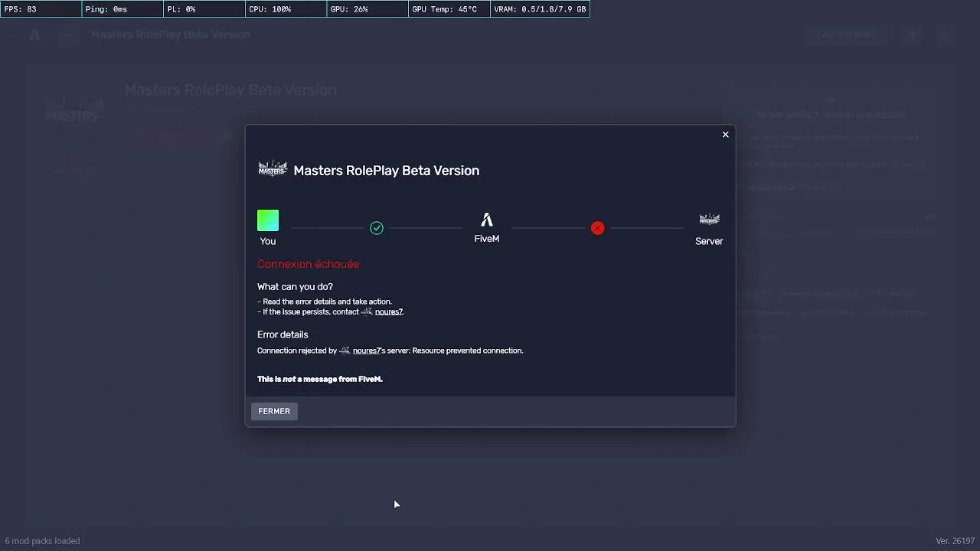This screenshot has width=980, height=551.
Task: Click the green You avatar icon
Action: click(x=268, y=220)
